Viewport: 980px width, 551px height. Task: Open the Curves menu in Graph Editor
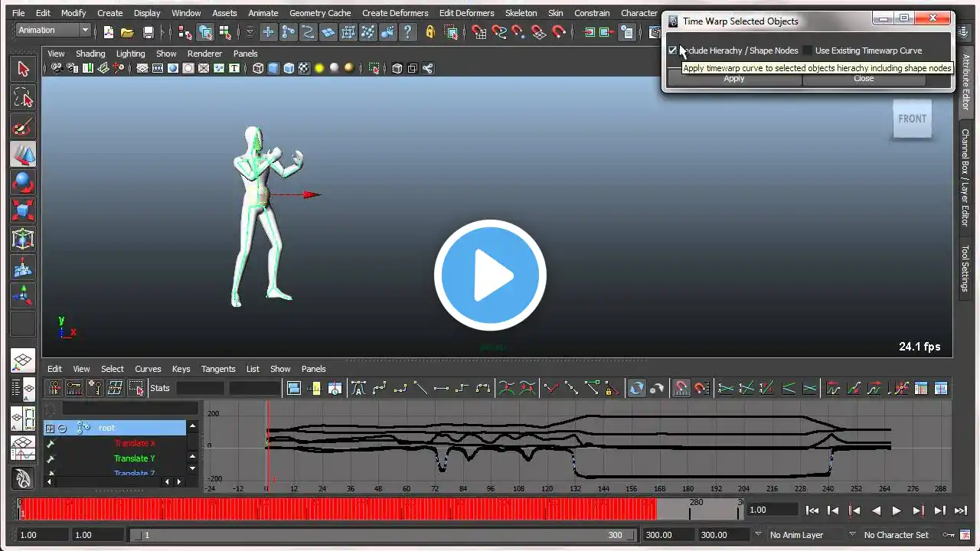[x=148, y=369]
